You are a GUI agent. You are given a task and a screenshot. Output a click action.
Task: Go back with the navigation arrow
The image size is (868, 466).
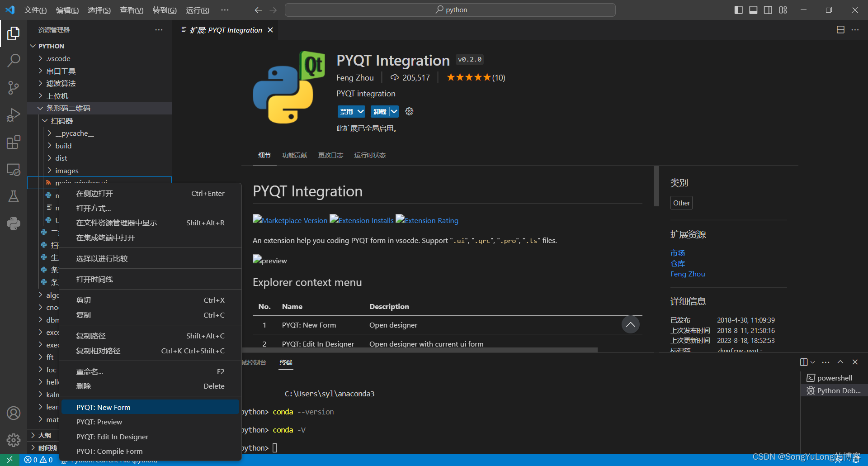click(x=258, y=10)
